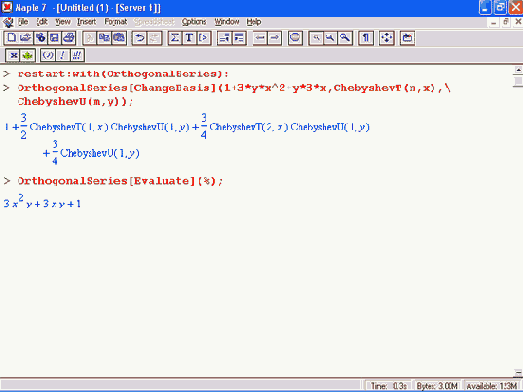
Task: Open the Format menu
Action: [x=116, y=22]
